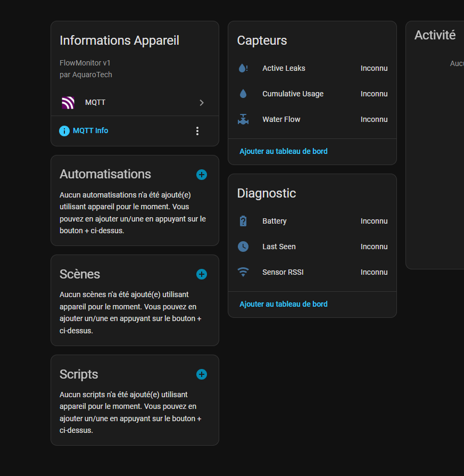This screenshot has height=476, width=464.
Task: Click the Cumulative Usage droplet icon
Action: pyautogui.click(x=243, y=94)
